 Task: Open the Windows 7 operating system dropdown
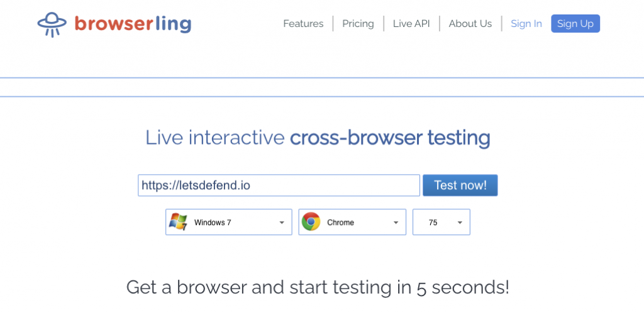click(x=229, y=222)
